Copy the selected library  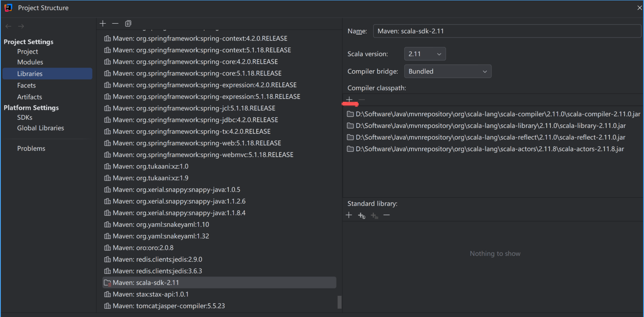tap(128, 24)
